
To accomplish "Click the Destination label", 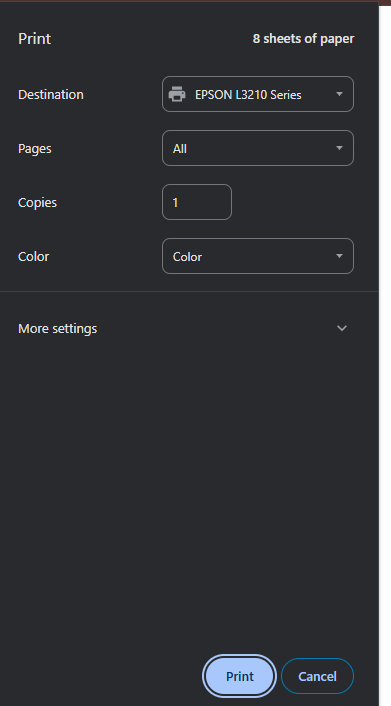I will [51, 95].
